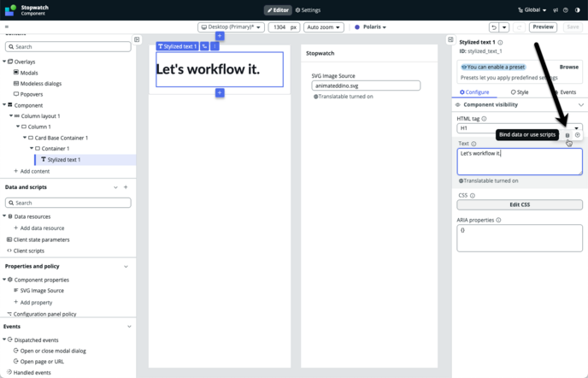Click the info icon beside ARIA properties
Image resolution: width=588 pixels, height=378 pixels.
pos(498,221)
